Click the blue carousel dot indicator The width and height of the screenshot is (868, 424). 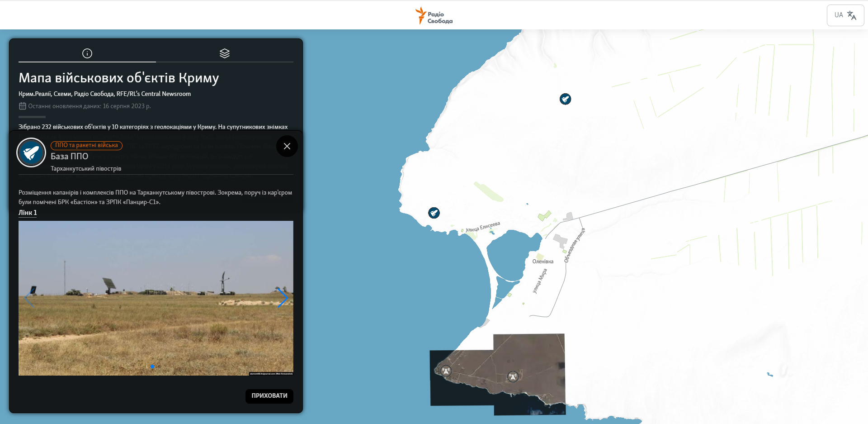(152, 367)
